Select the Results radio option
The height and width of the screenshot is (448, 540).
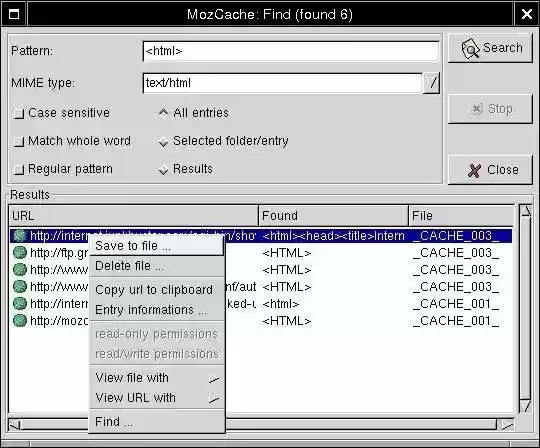click(x=164, y=169)
